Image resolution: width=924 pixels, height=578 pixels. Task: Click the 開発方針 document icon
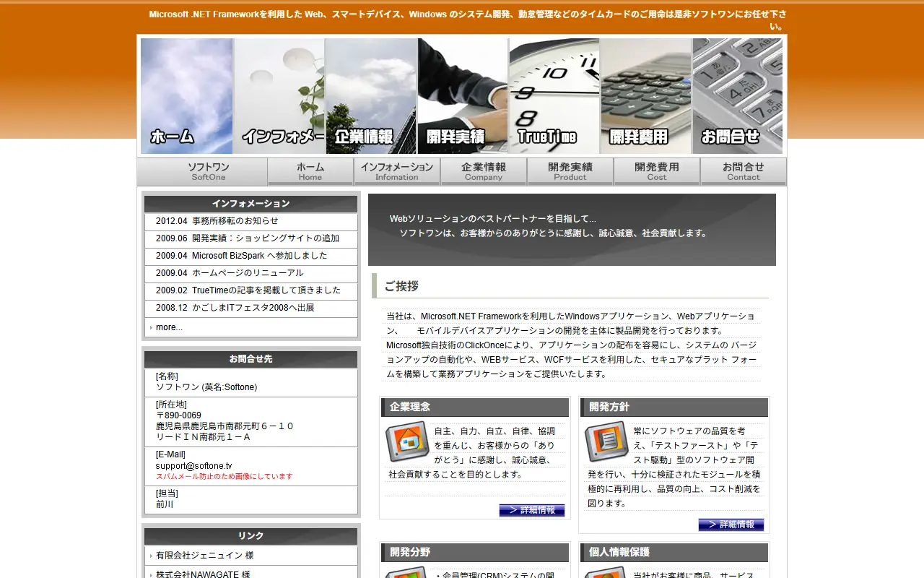click(607, 441)
